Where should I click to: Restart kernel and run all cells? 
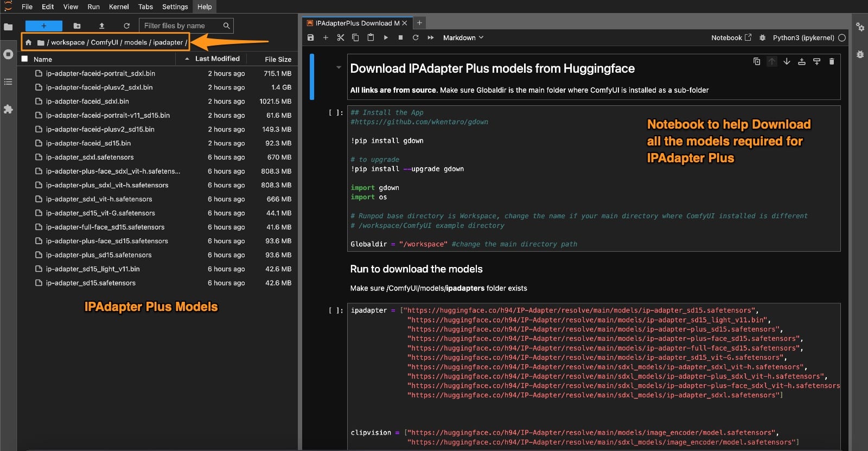pos(431,37)
